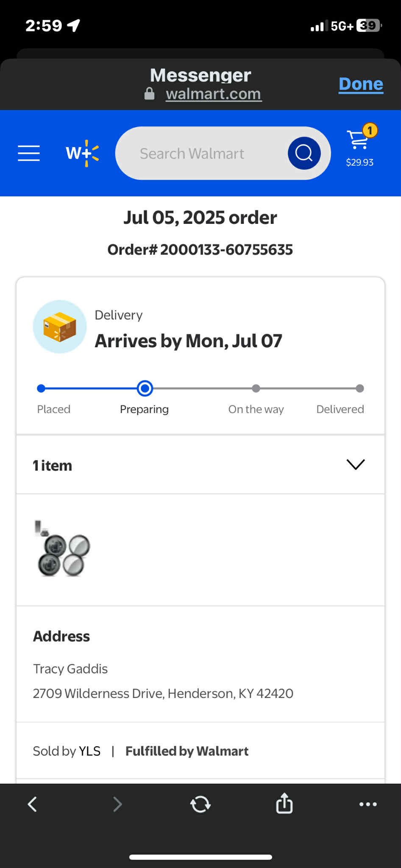Tap the walmart.com URL link
Image resolution: width=401 pixels, height=868 pixels.
click(x=213, y=94)
